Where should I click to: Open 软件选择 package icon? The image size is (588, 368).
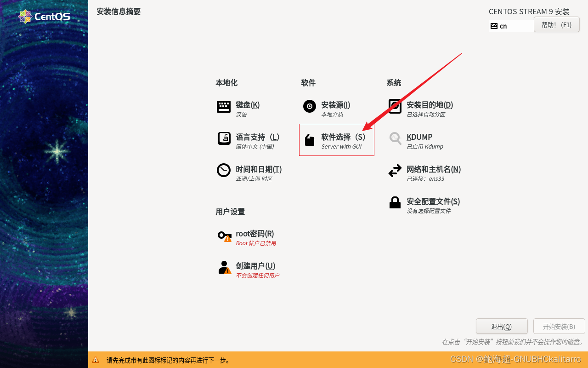pos(309,138)
